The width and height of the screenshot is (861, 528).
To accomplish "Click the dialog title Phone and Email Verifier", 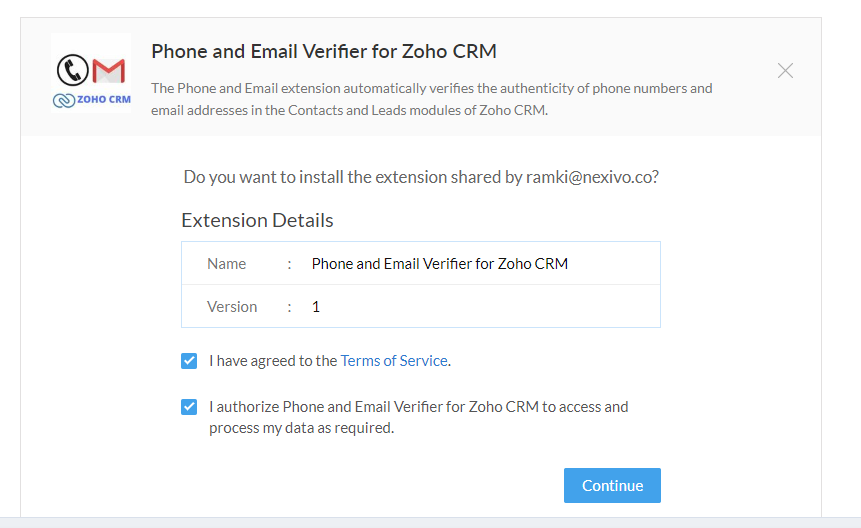I will pyautogui.click(x=324, y=51).
